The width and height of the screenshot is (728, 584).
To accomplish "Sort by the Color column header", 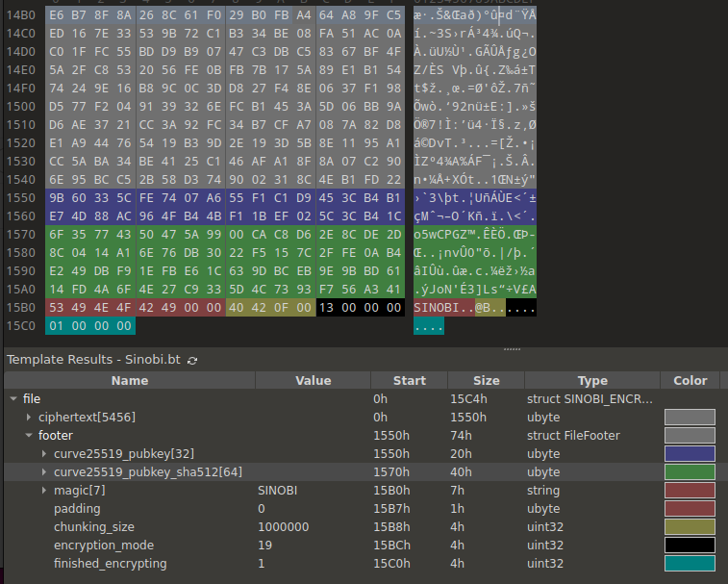I will pyautogui.click(x=690, y=380).
